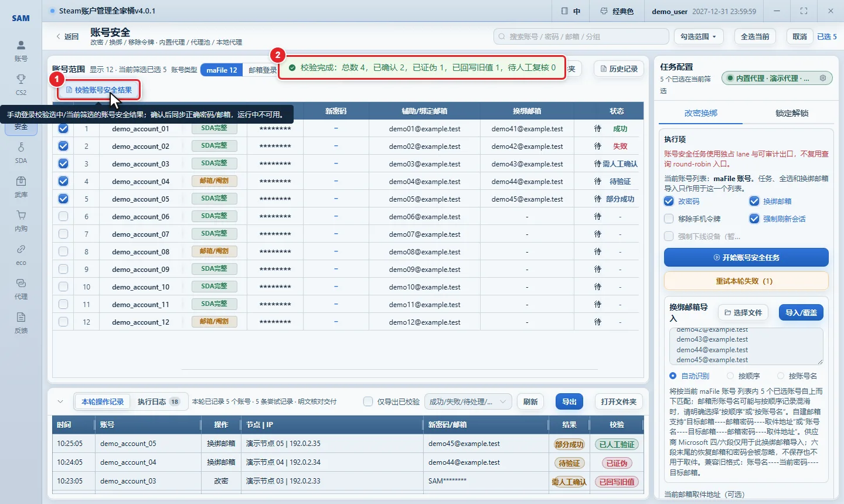Switch language via the 中 icon
This screenshot has width=844, height=504.
point(571,11)
